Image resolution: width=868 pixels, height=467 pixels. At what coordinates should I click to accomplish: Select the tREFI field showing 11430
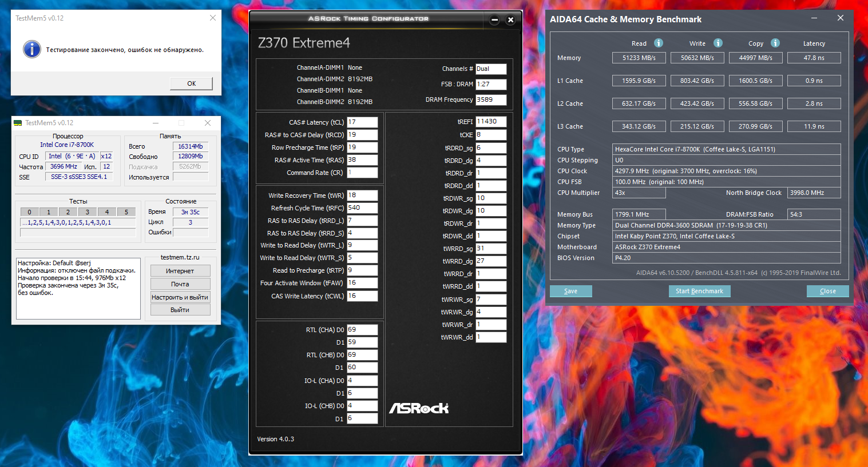tap(491, 122)
